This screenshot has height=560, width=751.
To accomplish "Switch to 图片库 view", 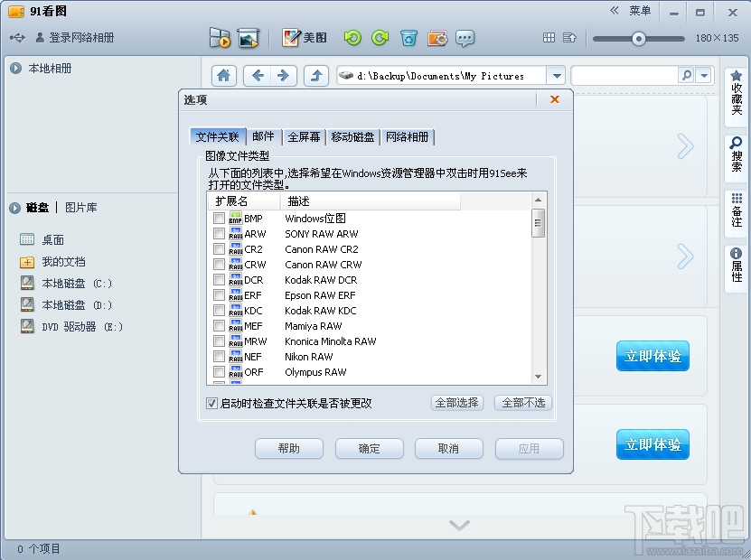I will [81, 207].
